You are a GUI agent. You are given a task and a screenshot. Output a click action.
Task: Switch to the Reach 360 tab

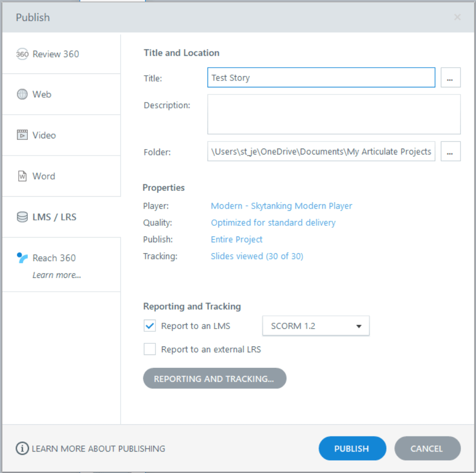click(54, 257)
